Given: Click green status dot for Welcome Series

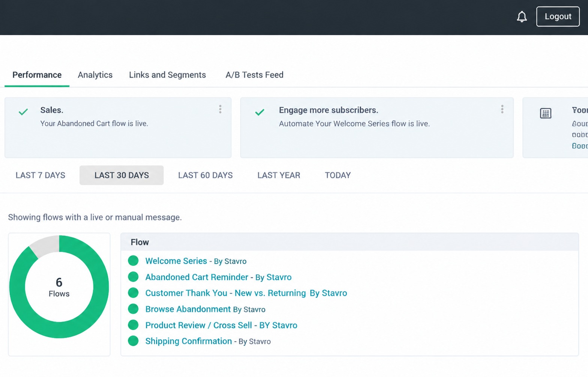Looking at the screenshot, I should [133, 261].
